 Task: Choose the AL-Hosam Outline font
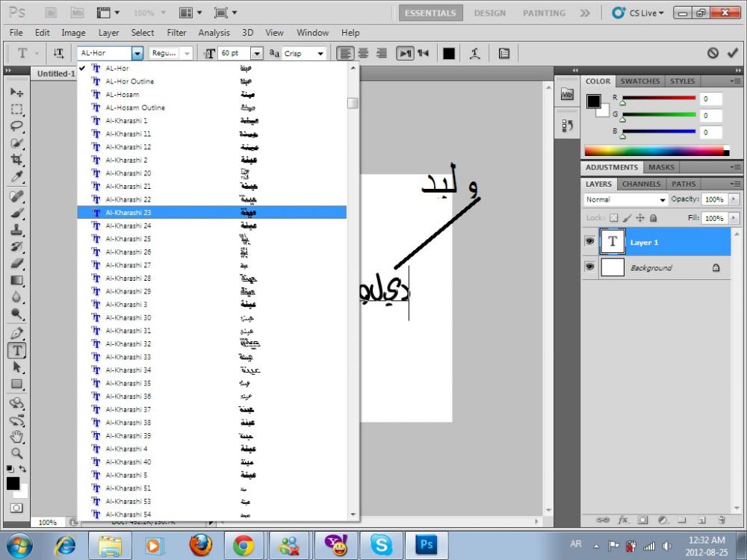212,108
